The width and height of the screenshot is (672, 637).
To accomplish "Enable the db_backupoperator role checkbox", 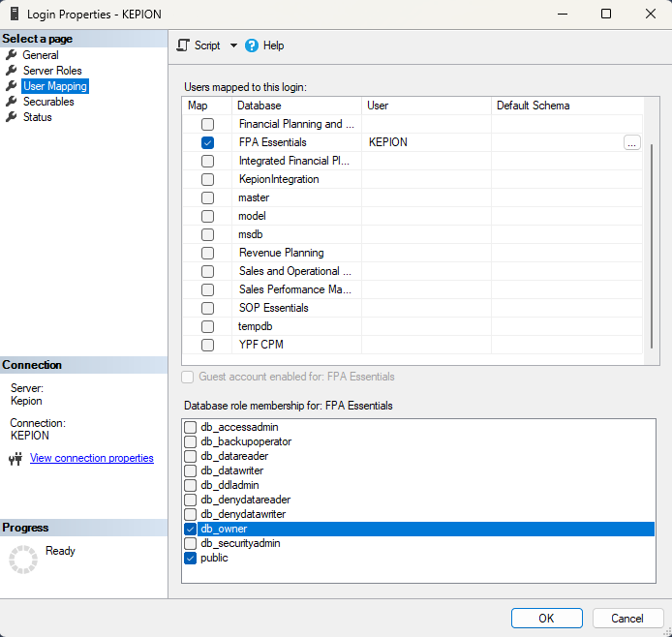I will (191, 442).
